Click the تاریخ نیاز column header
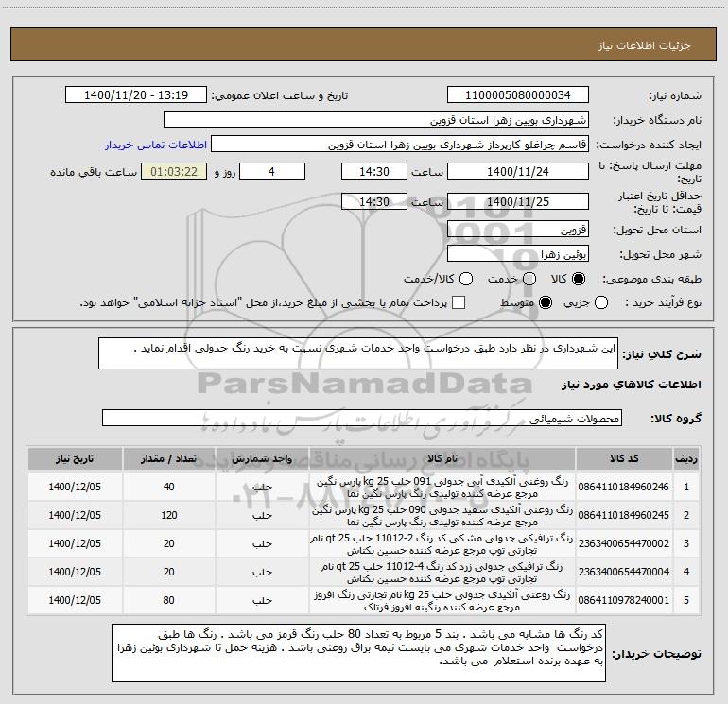Screen dimensions: 728x704 [75, 458]
